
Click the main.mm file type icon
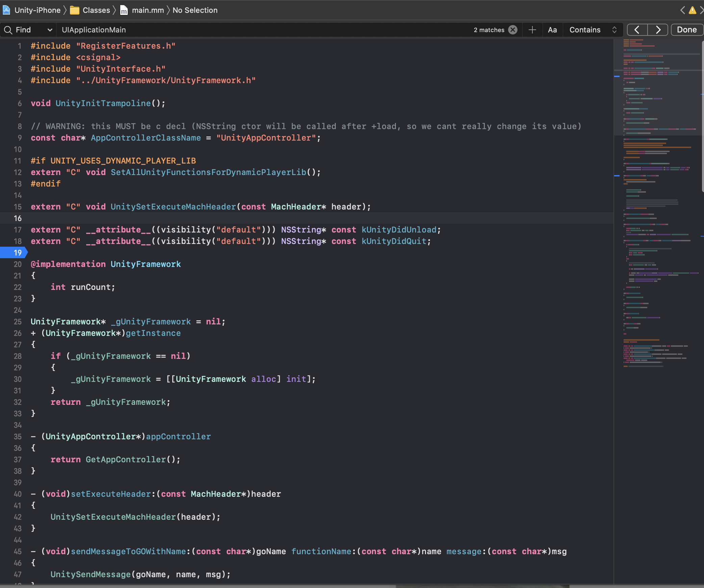pos(124,10)
